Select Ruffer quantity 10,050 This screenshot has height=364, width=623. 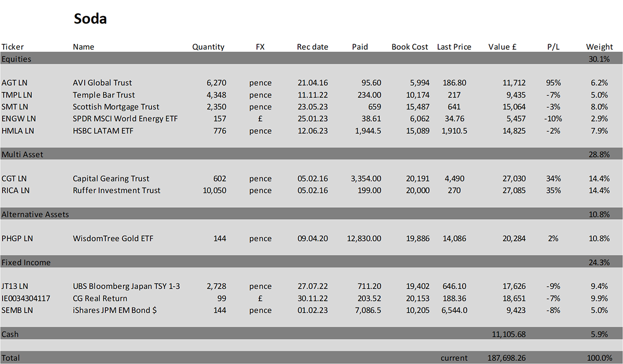(214, 190)
